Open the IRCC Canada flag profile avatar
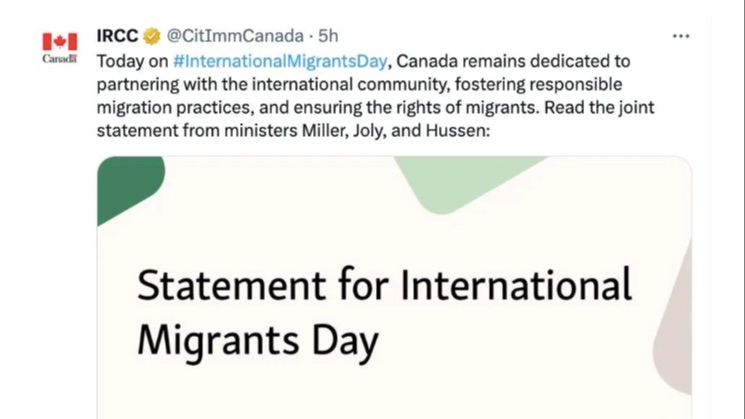 (59, 47)
